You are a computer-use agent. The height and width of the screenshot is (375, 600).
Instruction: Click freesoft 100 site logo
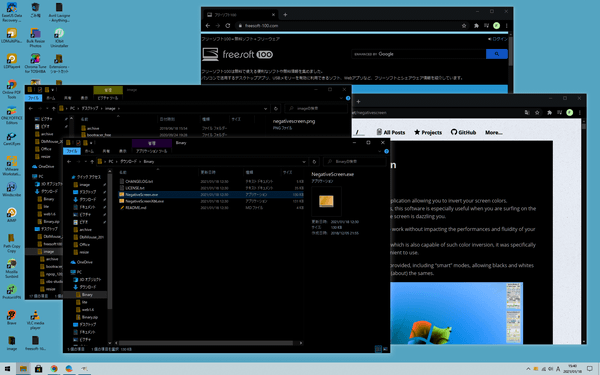238,54
